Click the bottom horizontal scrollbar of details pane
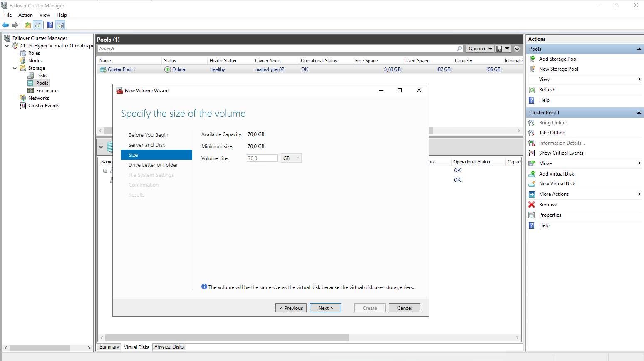Image resolution: width=644 pixels, height=361 pixels. pyautogui.click(x=227, y=338)
